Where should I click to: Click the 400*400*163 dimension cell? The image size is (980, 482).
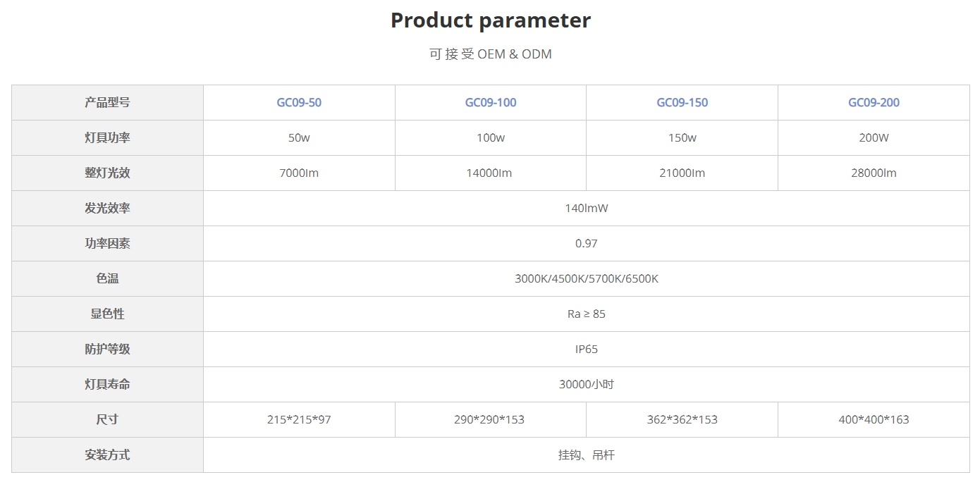click(x=874, y=419)
